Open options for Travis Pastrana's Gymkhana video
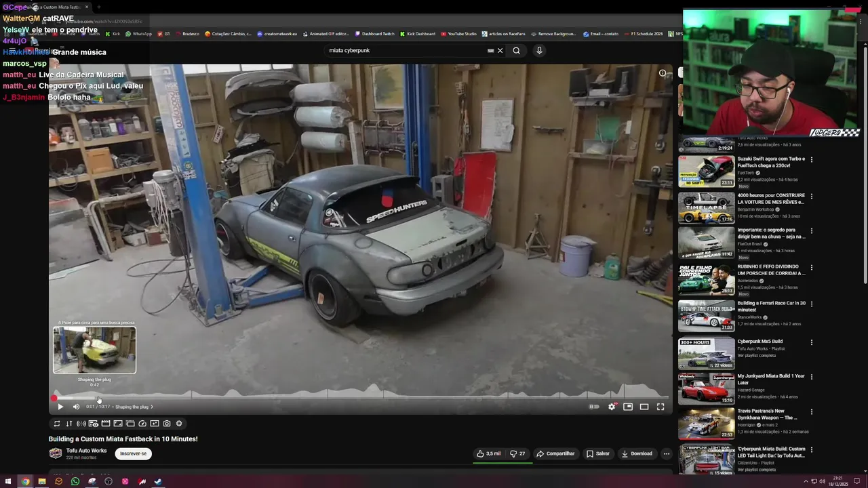 pyautogui.click(x=812, y=412)
